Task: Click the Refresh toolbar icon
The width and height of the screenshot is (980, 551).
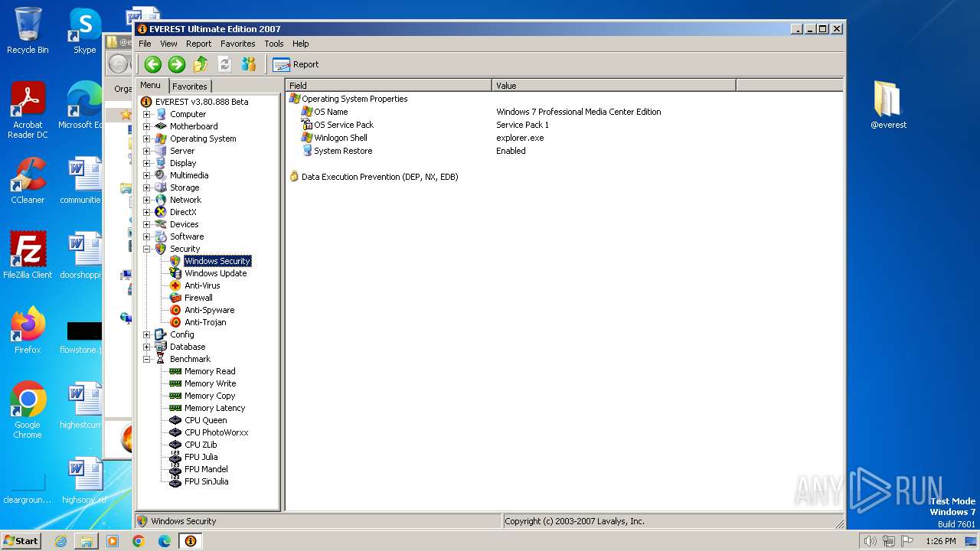Action: (224, 64)
